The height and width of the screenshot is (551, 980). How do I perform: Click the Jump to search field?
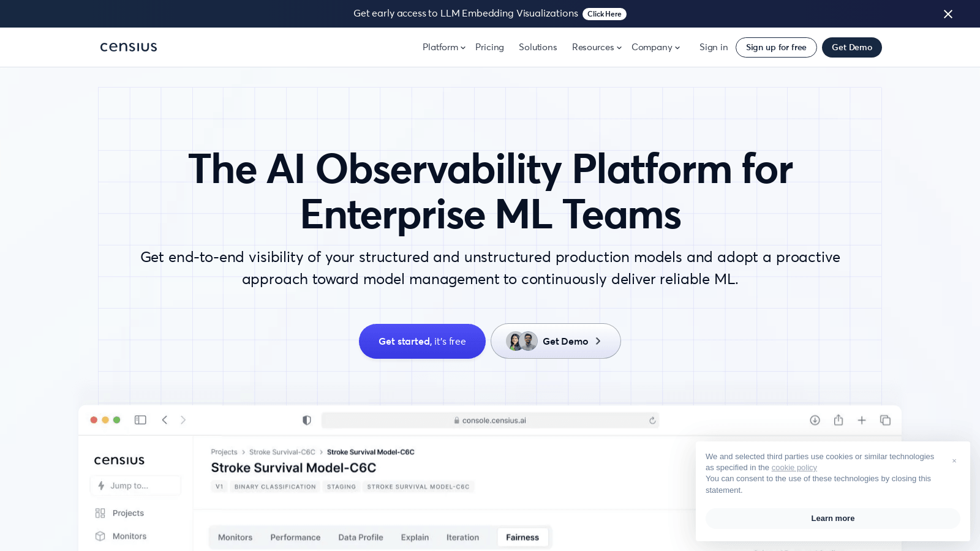coord(136,485)
